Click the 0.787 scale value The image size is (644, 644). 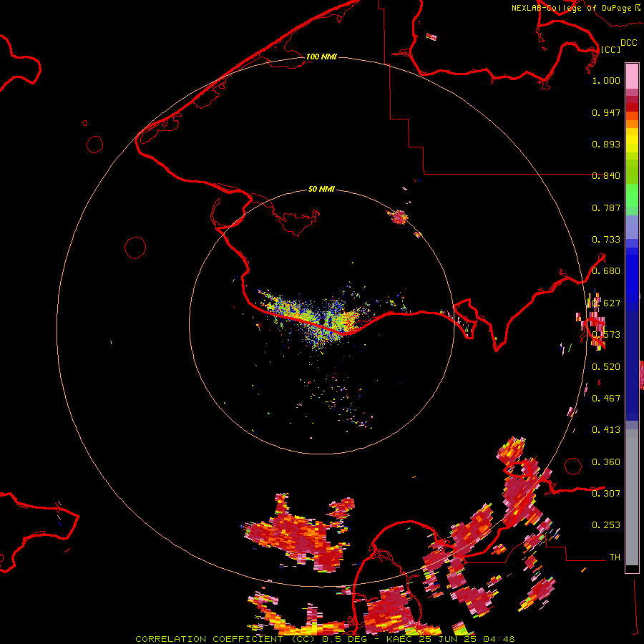(x=606, y=208)
